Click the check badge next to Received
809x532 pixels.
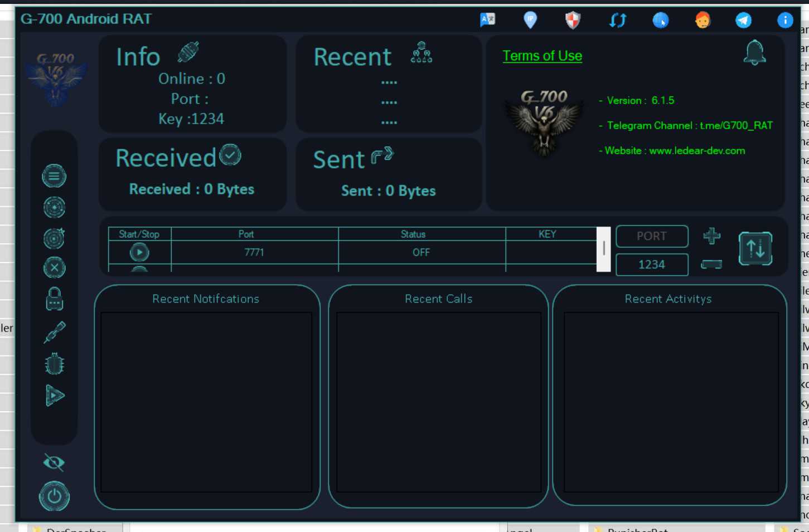230,155
